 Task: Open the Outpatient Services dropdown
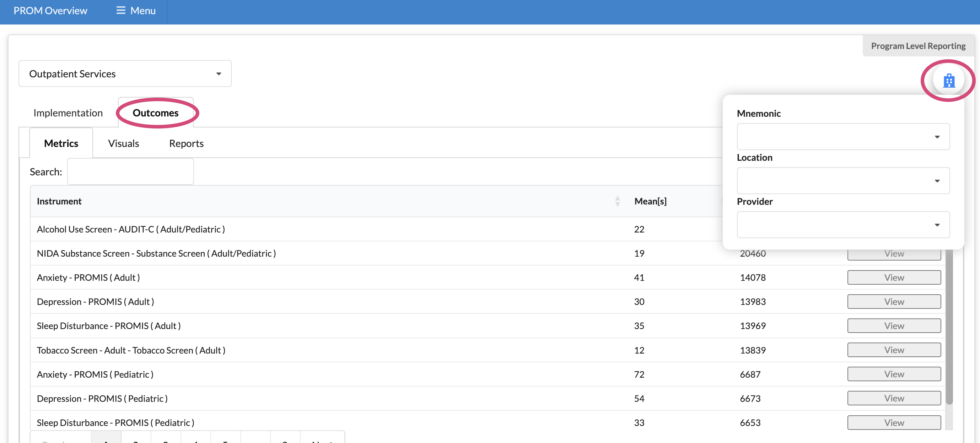[125, 74]
